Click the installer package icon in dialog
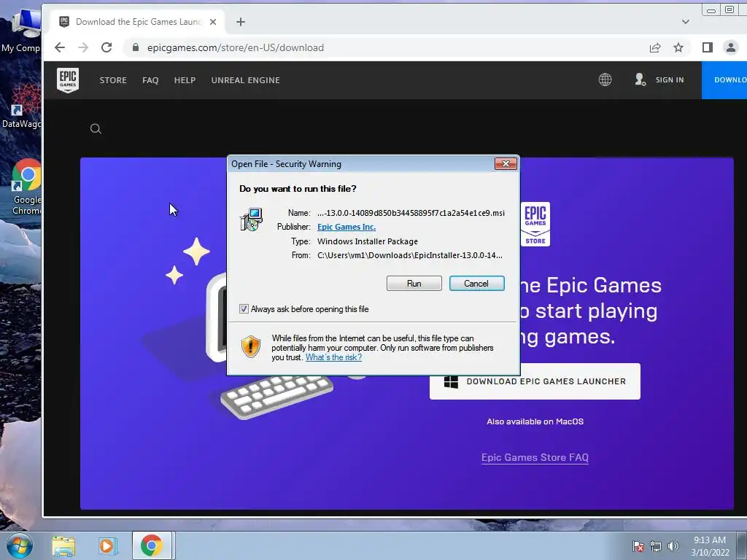 click(x=251, y=219)
